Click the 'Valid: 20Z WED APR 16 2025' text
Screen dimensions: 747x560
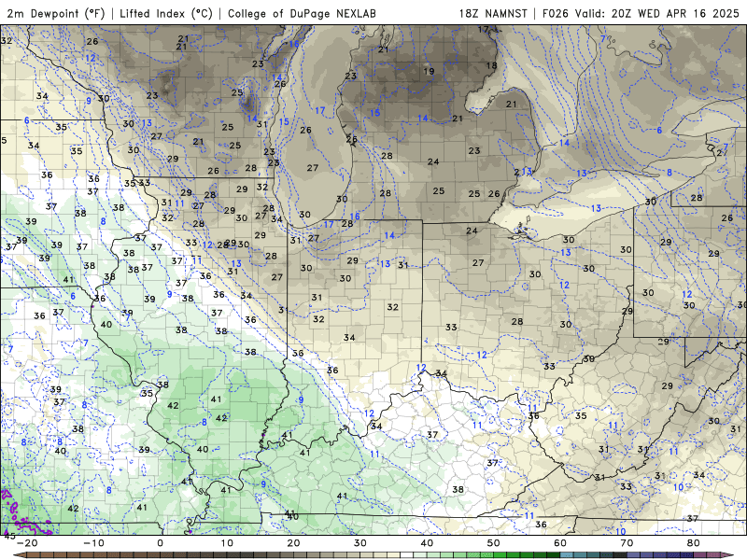coord(657,13)
